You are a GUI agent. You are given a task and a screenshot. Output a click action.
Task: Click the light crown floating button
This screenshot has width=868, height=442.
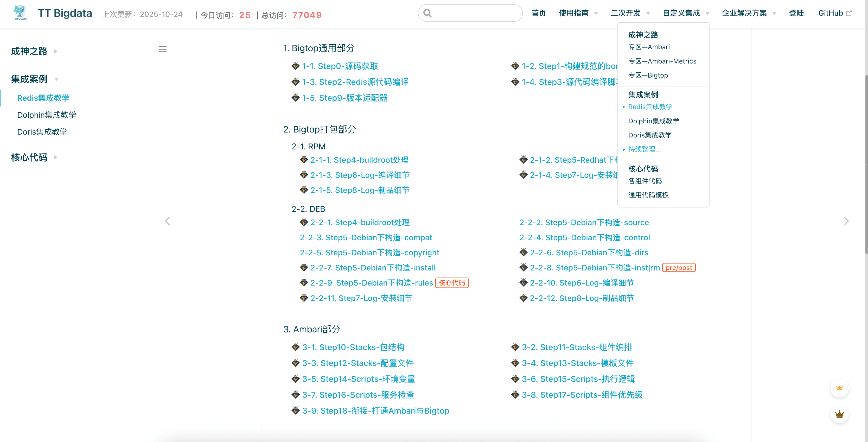coord(839,388)
